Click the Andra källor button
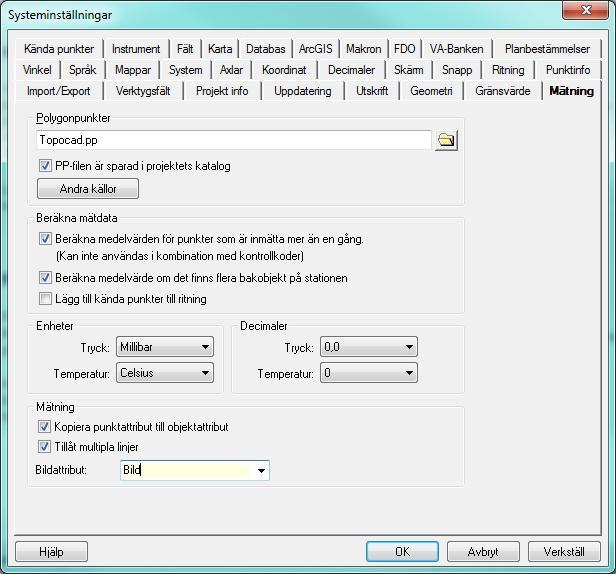Image resolution: width=616 pixels, height=574 pixels. pos(88,189)
